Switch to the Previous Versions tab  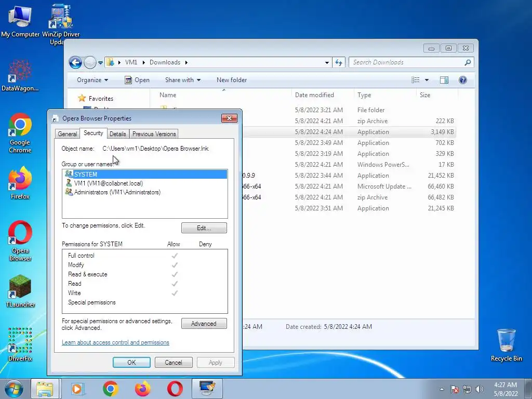click(154, 134)
